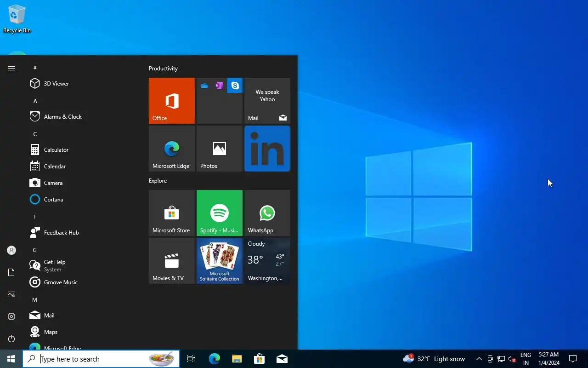The height and width of the screenshot is (368, 588).
Task: Launch the Microsoft Edge tile
Action: [172, 149]
